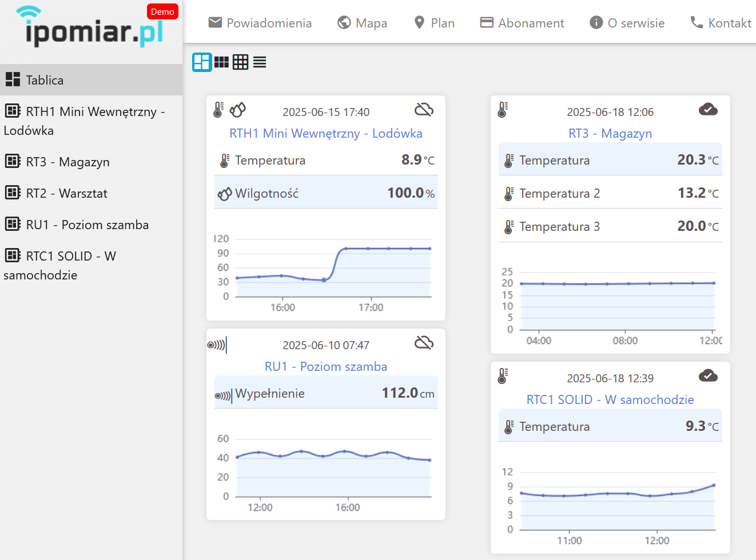Click the humidity droplets icon in Lodówka card header
Viewport: 756px width, 560px height.
(237, 110)
